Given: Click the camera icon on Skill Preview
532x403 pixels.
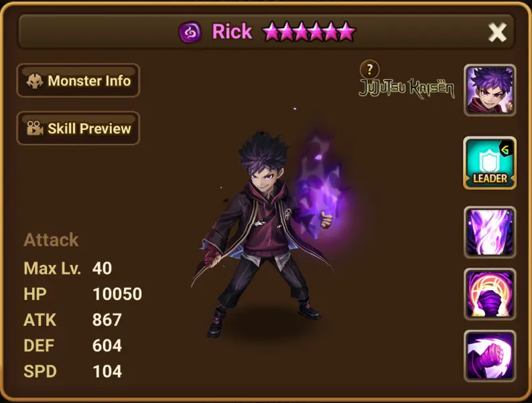Looking at the screenshot, I should [x=35, y=129].
